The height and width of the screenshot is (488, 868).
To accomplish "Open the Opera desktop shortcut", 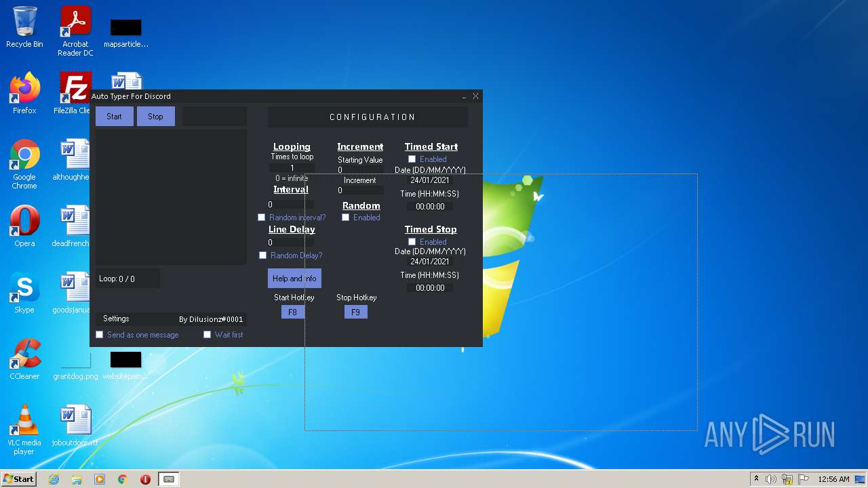I will [24, 226].
